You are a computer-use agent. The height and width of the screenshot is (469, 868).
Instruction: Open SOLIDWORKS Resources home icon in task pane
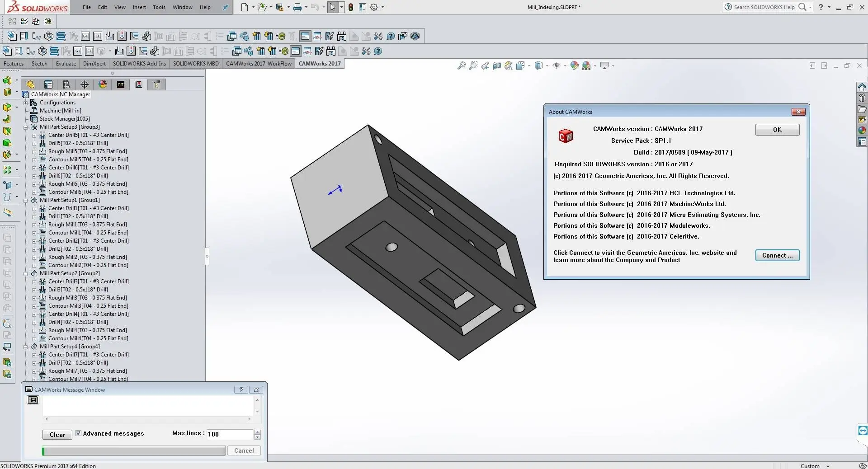point(862,87)
